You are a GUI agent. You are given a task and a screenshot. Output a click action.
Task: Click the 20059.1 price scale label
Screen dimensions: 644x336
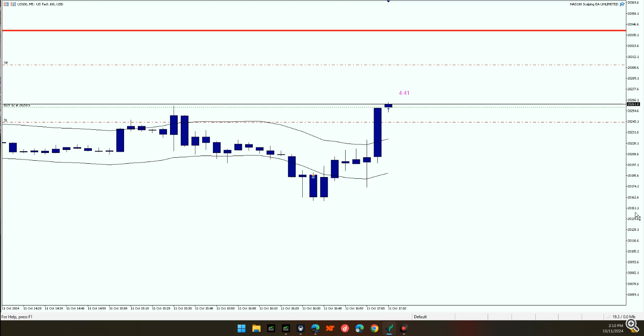pos(633,294)
